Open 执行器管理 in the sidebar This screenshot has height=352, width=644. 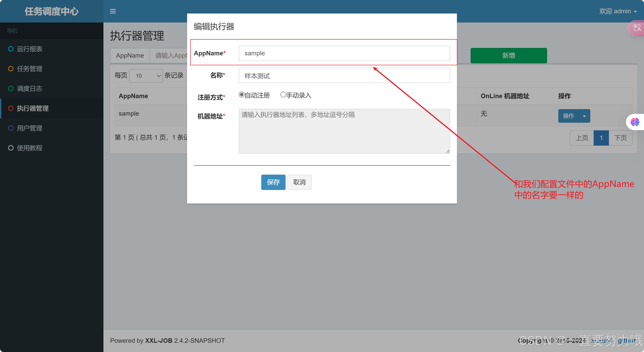coord(33,108)
